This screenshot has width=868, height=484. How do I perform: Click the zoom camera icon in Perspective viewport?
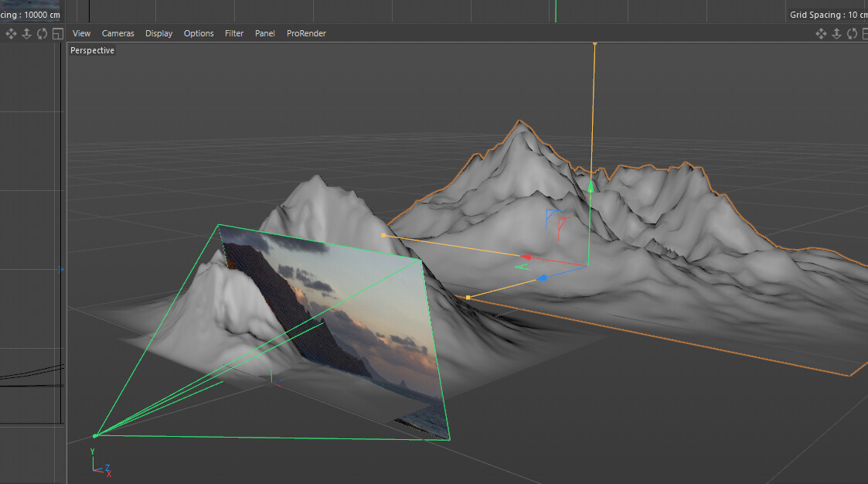coord(836,34)
